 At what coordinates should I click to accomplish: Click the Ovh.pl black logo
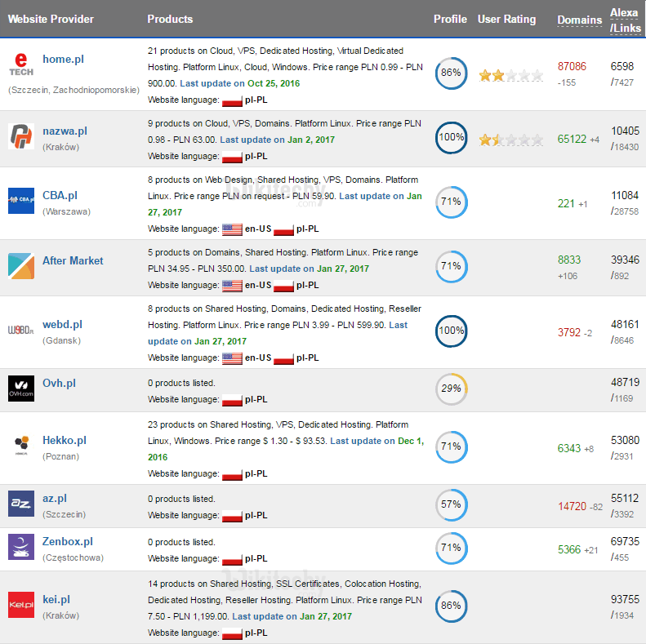pos(20,389)
